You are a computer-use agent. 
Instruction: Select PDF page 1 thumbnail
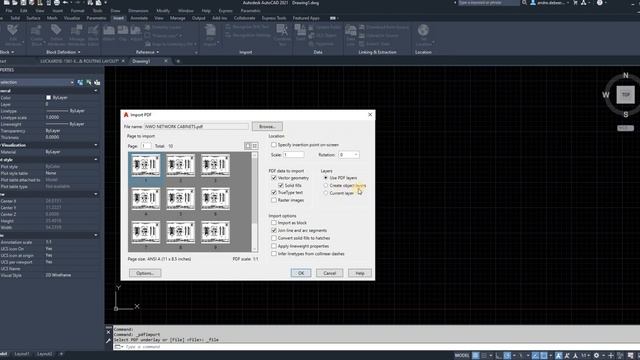pyautogui.click(x=146, y=166)
